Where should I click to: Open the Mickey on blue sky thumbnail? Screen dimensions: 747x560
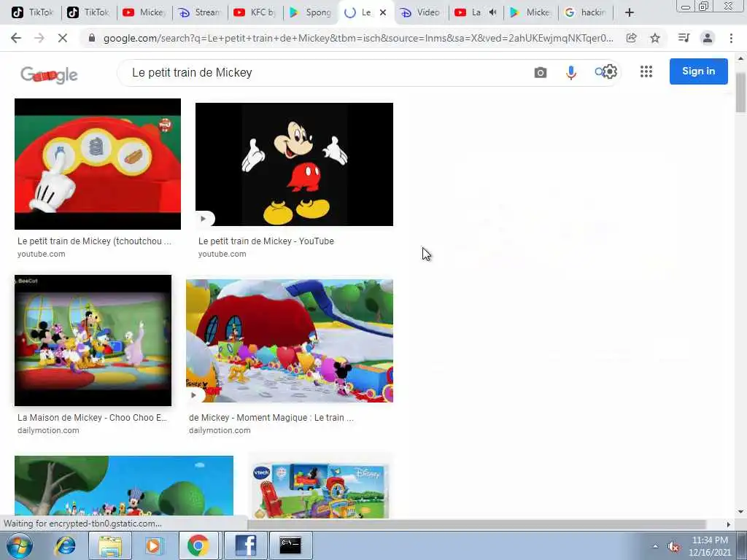(124, 486)
